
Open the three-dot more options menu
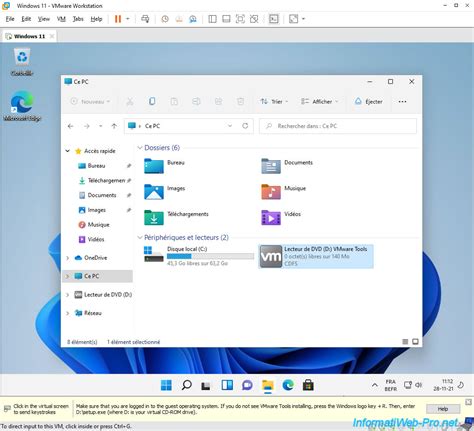(402, 101)
